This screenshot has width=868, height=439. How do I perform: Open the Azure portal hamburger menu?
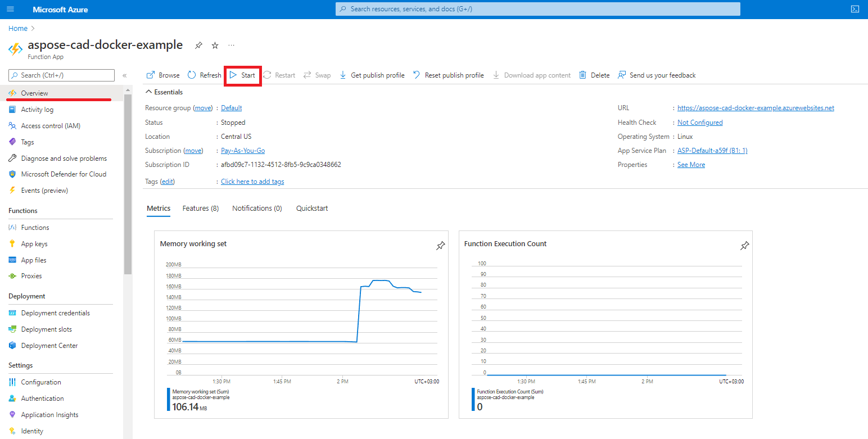coord(10,10)
